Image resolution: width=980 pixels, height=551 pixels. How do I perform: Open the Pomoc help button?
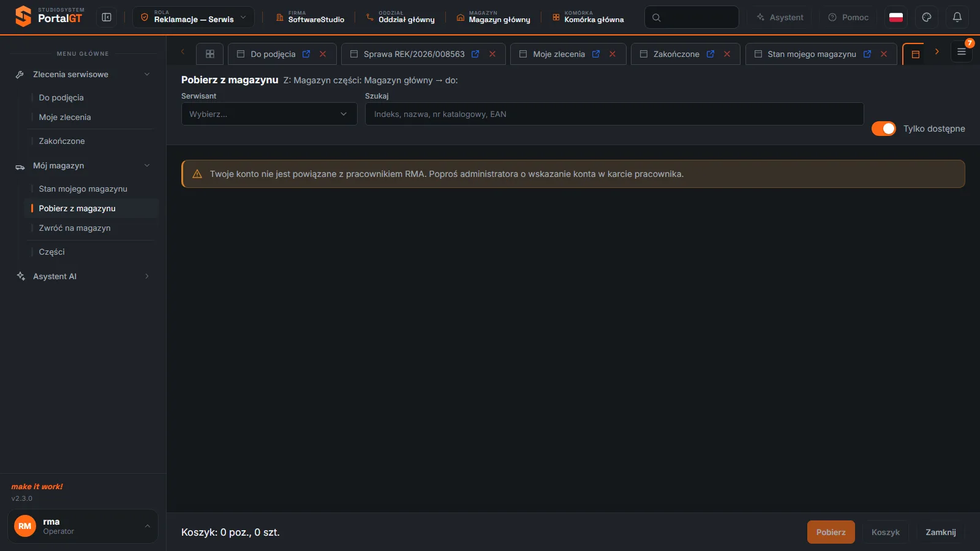[848, 17]
